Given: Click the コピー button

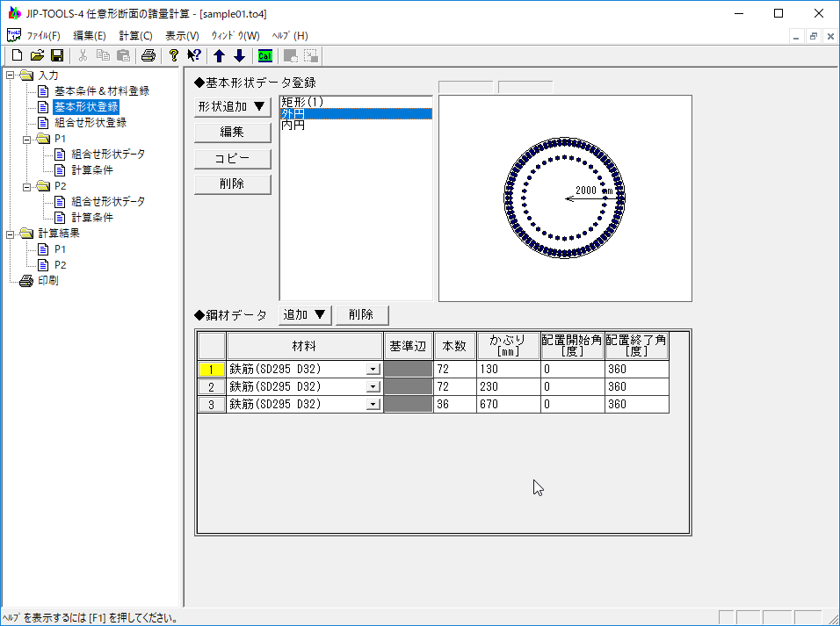Looking at the screenshot, I should click(x=232, y=159).
